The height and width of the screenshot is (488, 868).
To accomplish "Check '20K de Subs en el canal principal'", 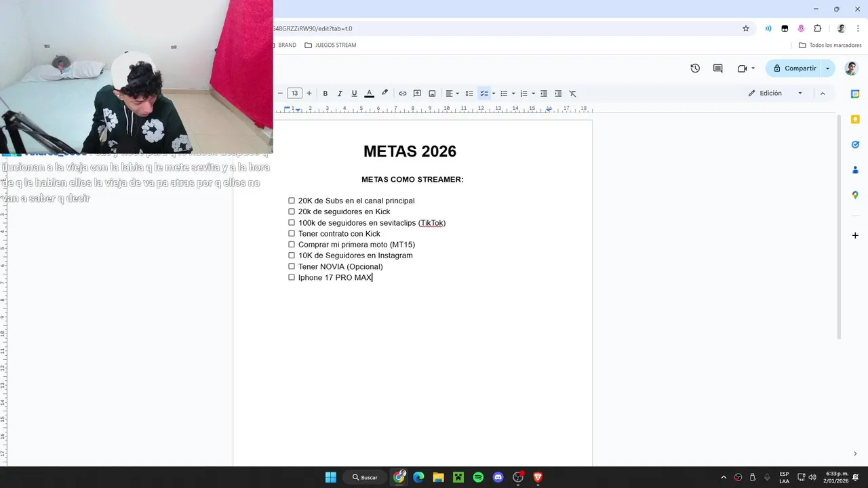I will tap(292, 201).
